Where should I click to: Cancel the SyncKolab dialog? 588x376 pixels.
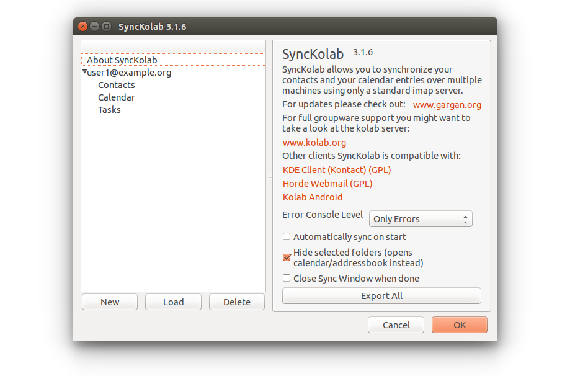(396, 325)
